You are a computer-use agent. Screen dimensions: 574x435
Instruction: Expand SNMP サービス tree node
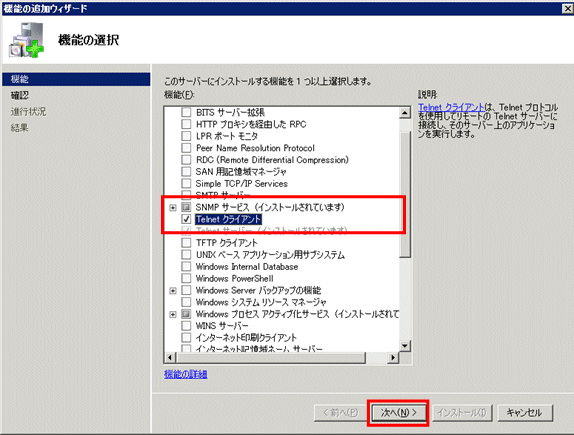click(x=173, y=208)
